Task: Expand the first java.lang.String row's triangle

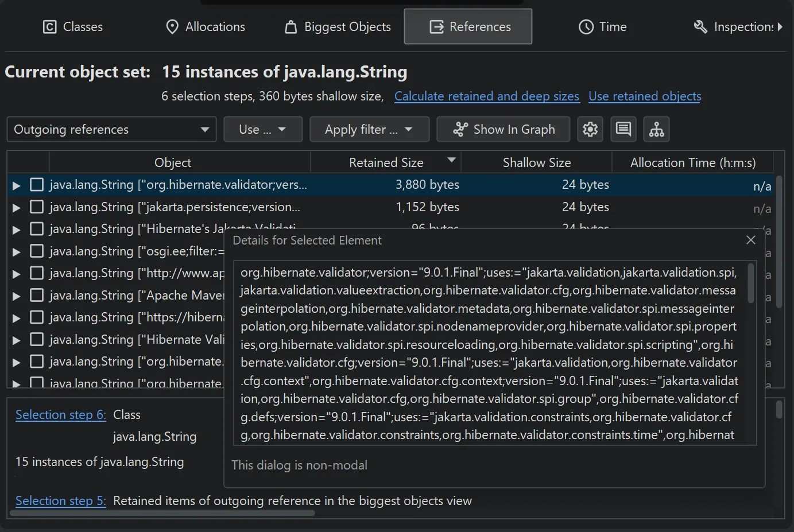Action: pyautogui.click(x=16, y=184)
